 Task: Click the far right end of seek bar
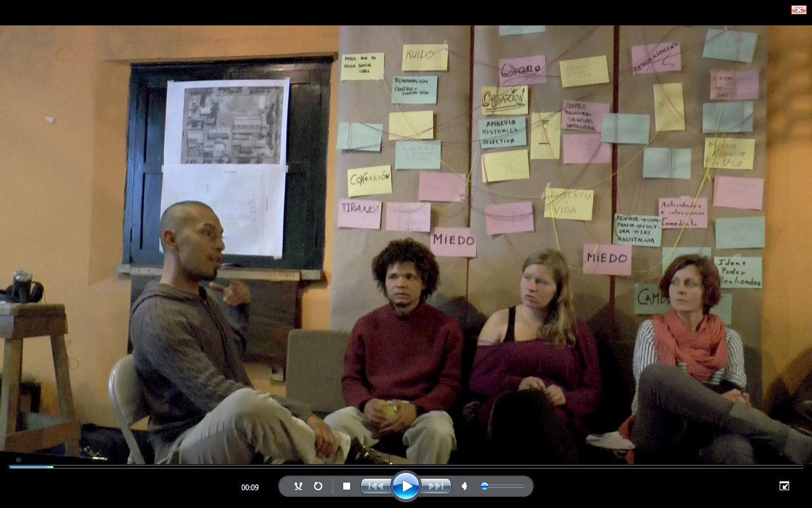(801, 467)
